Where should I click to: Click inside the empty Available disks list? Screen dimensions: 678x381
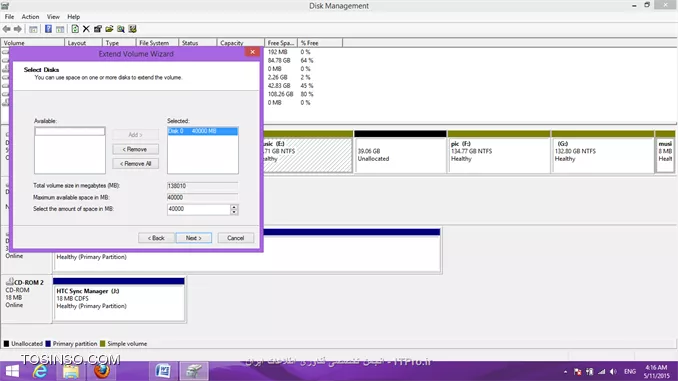pyautogui.click(x=70, y=150)
